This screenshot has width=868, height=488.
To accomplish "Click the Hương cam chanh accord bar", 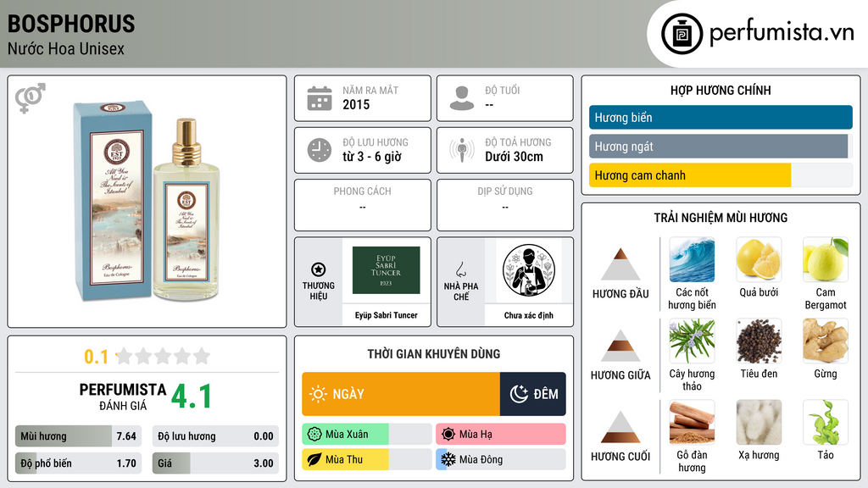I will (721, 175).
